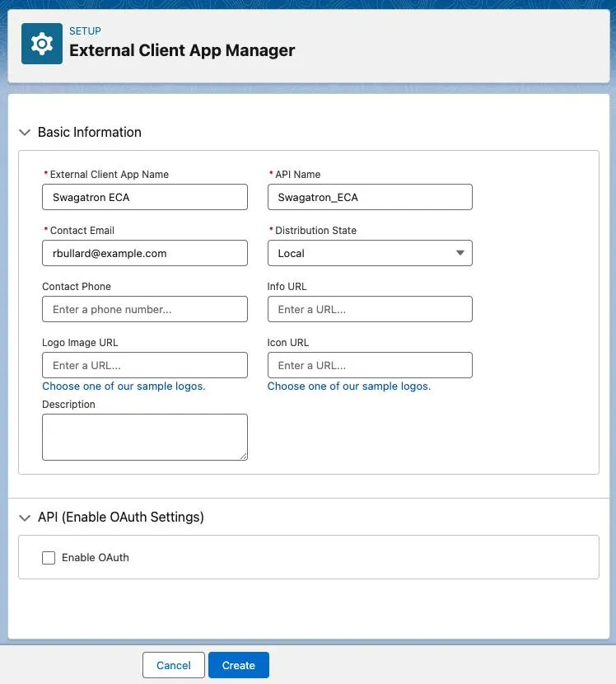Viewport: 616px width, 684px height.
Task: Click inside the Description text area
Action: 145,437
